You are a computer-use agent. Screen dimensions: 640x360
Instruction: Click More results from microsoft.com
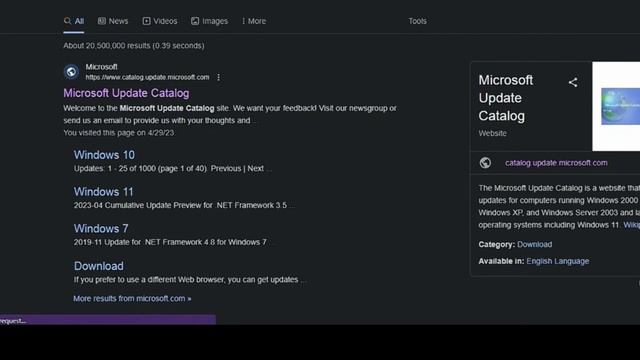[x=132, y=298]
